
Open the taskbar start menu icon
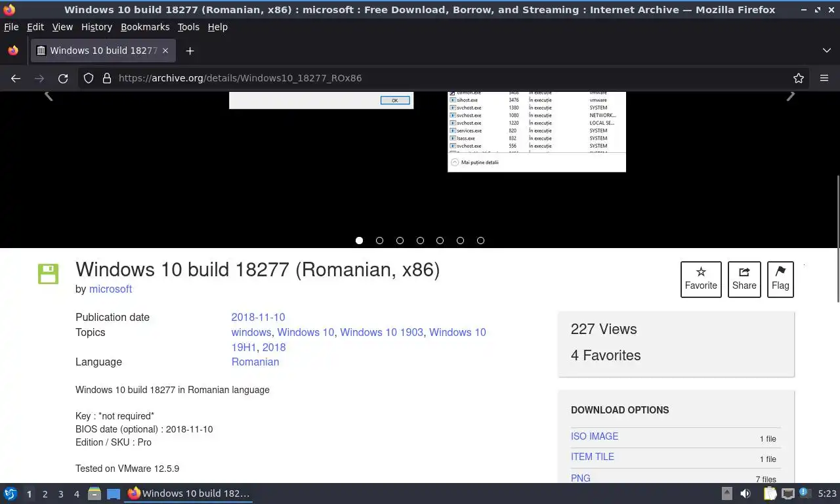point(10,493)
